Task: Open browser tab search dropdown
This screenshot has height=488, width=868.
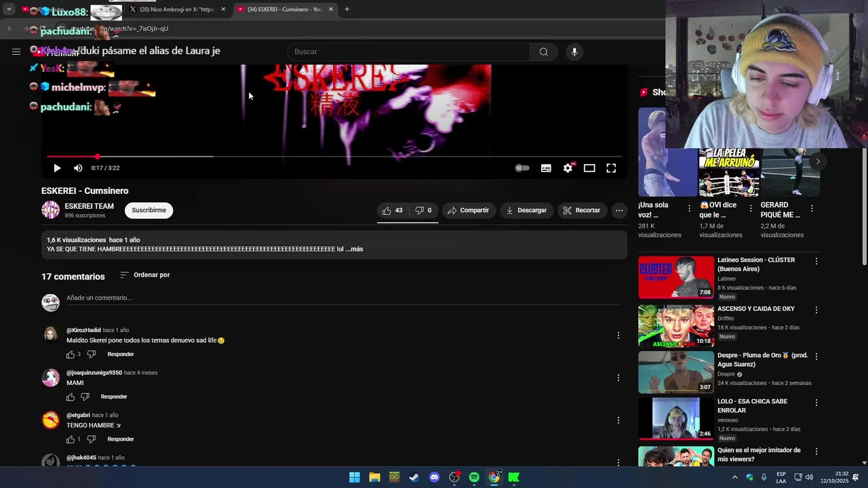Action: click(x=9, y=9)
